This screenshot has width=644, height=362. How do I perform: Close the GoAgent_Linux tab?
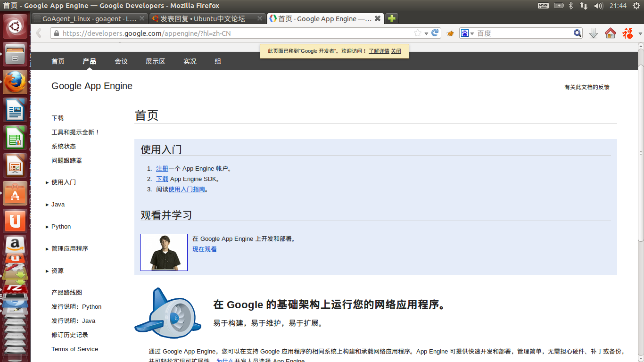click(143, 19)
